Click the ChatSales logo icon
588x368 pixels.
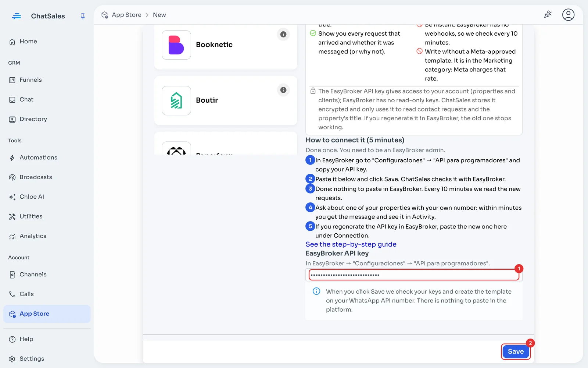(17, 16)
